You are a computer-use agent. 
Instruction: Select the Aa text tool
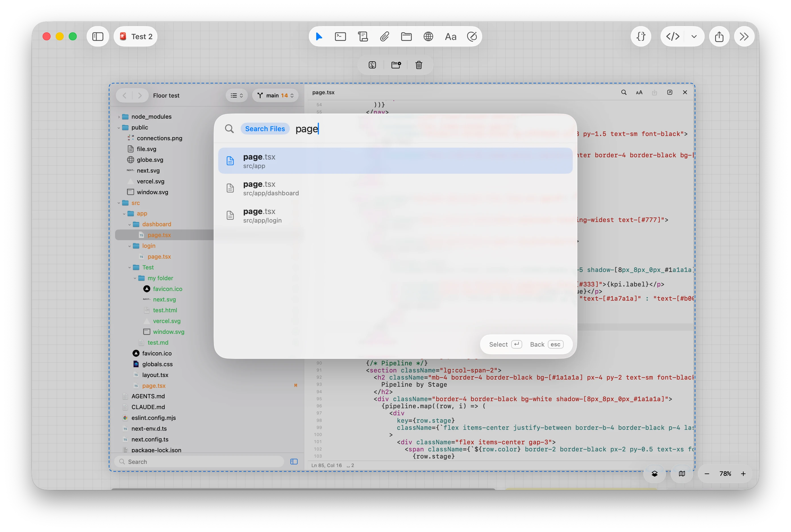point(451,36)
